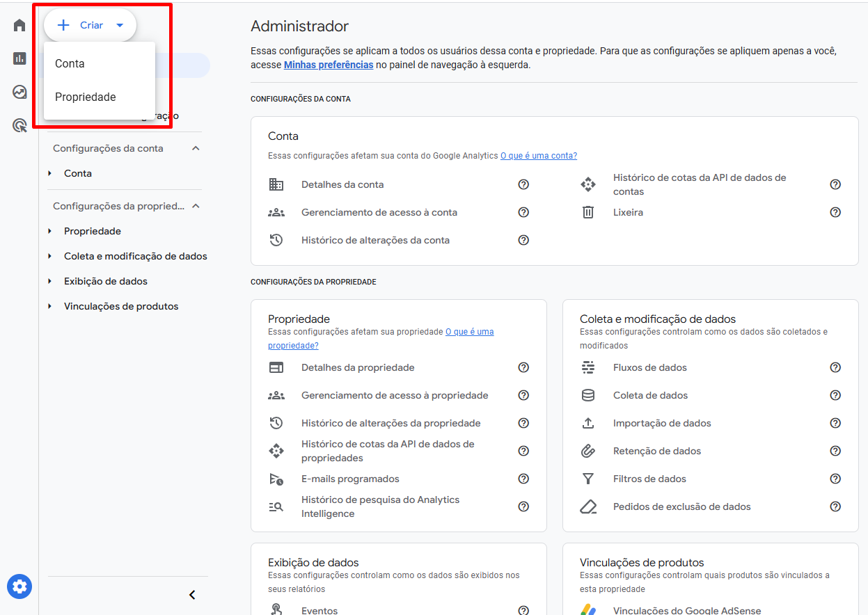Expand Vinculações de produtos in sidebar

[49, 306]
